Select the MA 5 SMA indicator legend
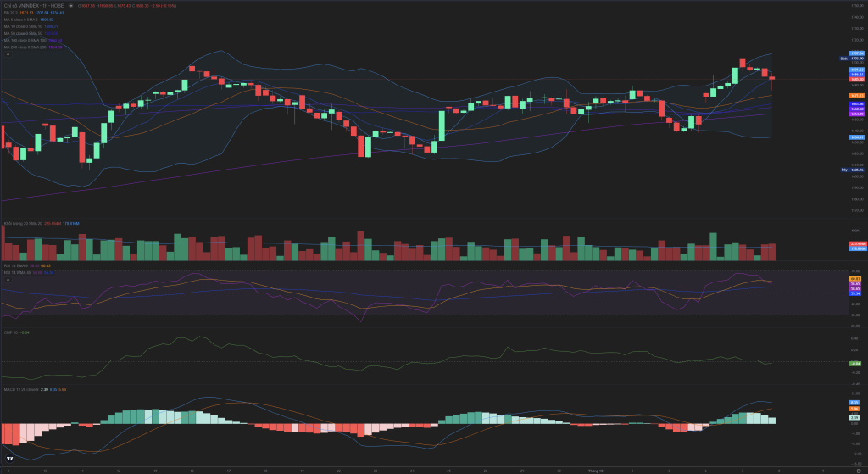 coord(17,19)
